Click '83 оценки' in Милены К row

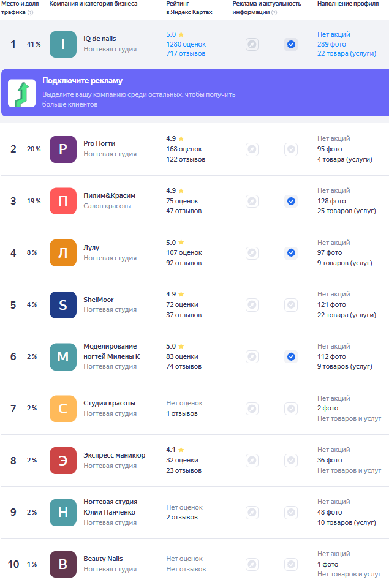coord(183,356)
